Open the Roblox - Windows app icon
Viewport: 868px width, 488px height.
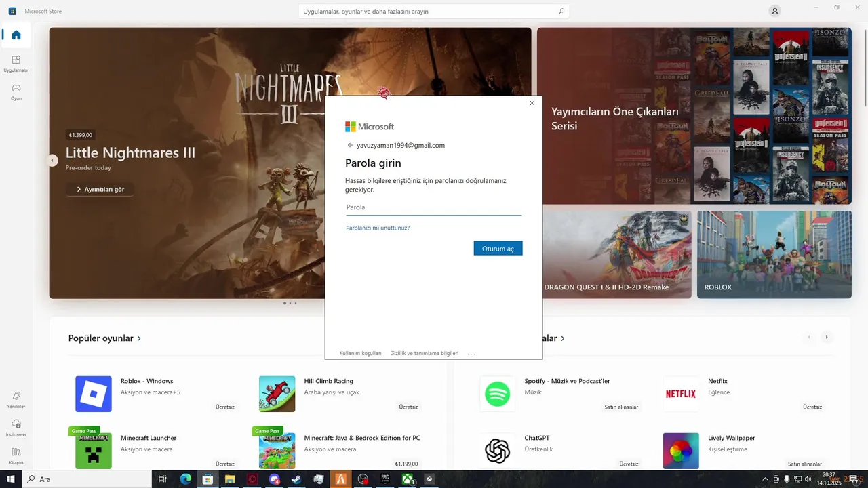coord(94,394)
